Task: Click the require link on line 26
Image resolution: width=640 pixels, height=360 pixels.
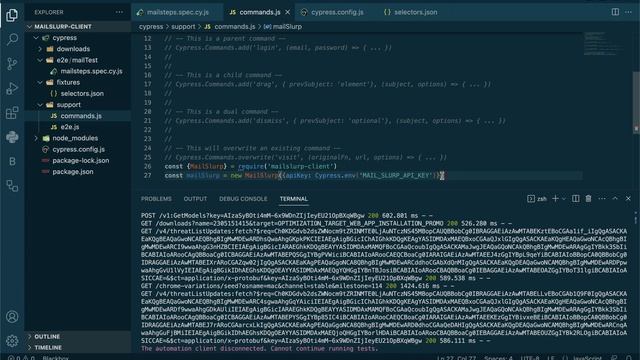Action: pyautogui.click(x=251, y=166)
